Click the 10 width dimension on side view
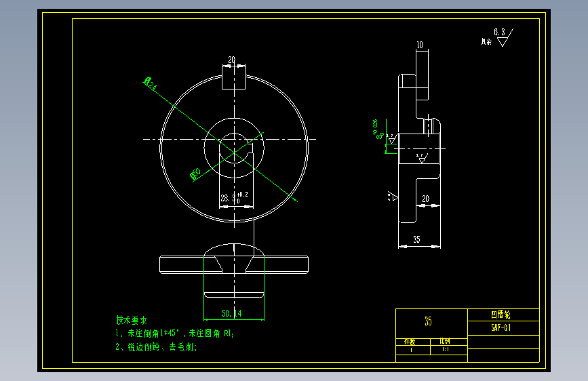 [x=420, y=45]
